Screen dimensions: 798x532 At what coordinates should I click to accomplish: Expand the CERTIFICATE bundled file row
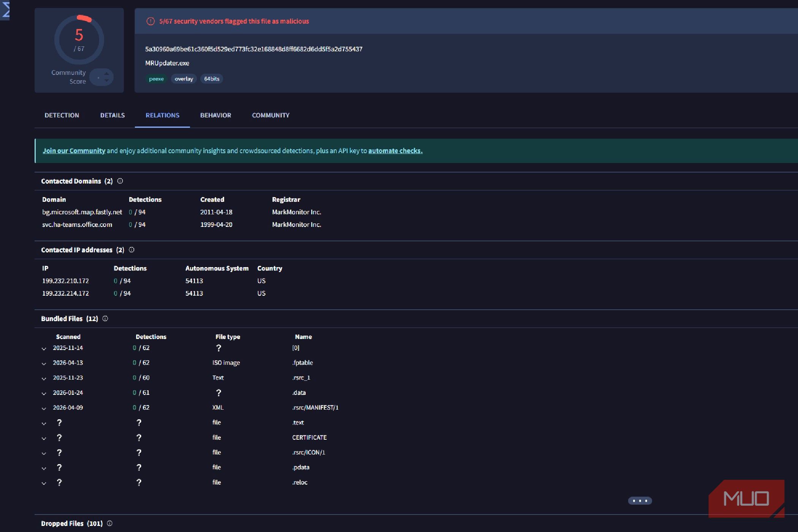(44, 438)
